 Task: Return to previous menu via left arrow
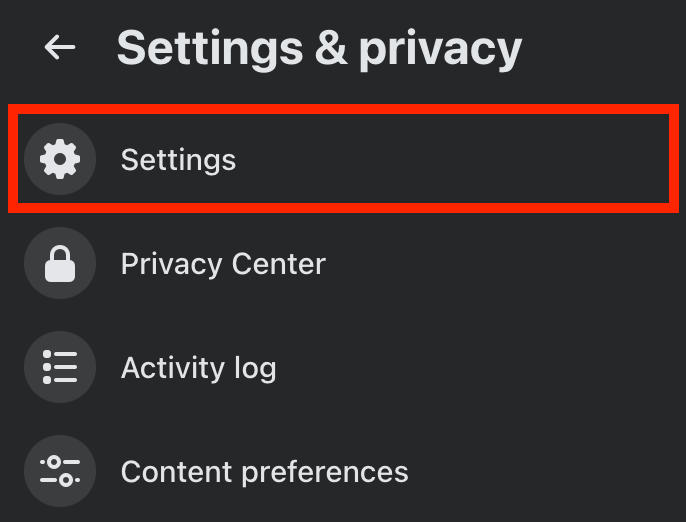(60, 47)
